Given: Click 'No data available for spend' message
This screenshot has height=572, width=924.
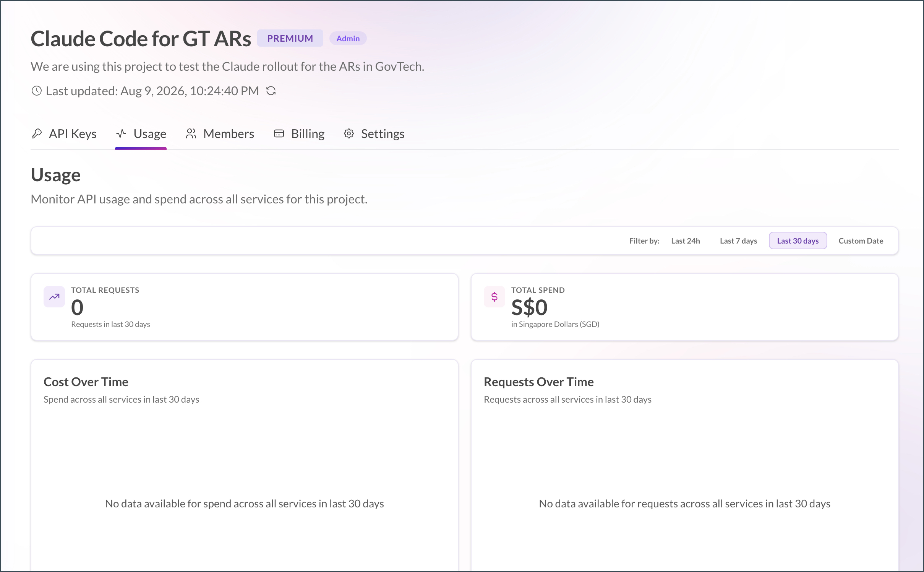Looking at the screenshot, I should point(245,504).
